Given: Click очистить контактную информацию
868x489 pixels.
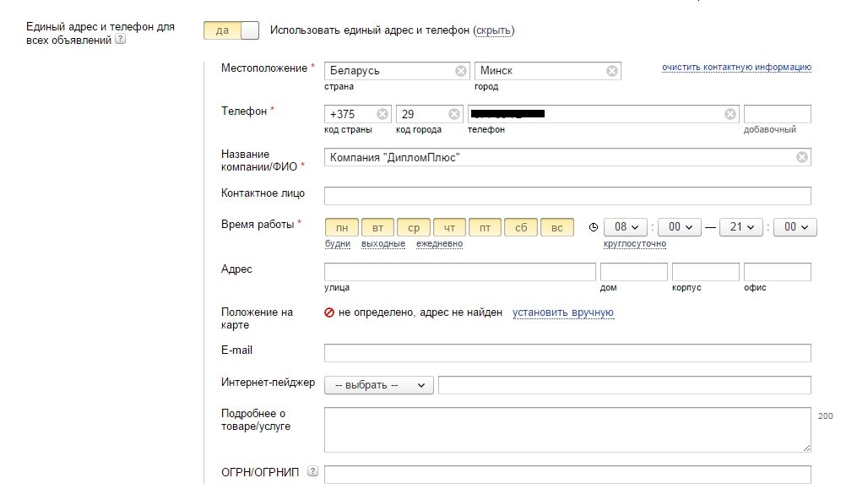Looking at the screenshot, I should [x=735, y=68].
